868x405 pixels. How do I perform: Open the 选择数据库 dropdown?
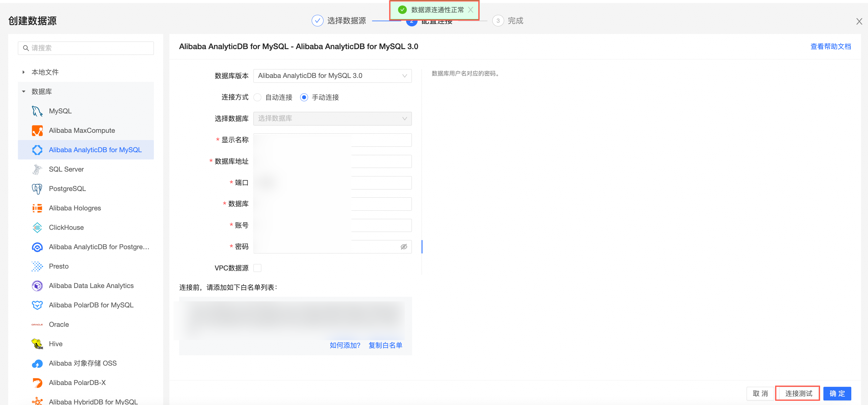click(x=332, y=119)
